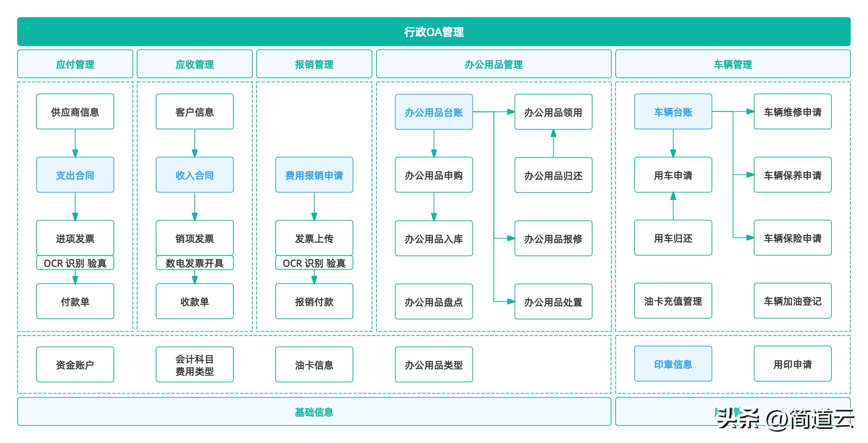The height and width of the screenshot is (443, 868).
Task: Click the 车辆台账 highlighted node
Action: point(673,111)
